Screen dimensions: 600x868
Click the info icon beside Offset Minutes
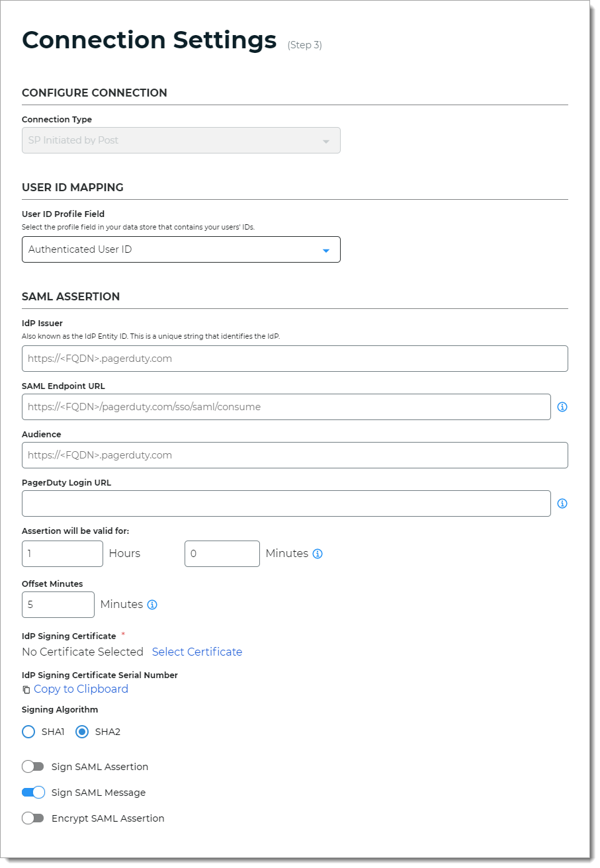153,604
